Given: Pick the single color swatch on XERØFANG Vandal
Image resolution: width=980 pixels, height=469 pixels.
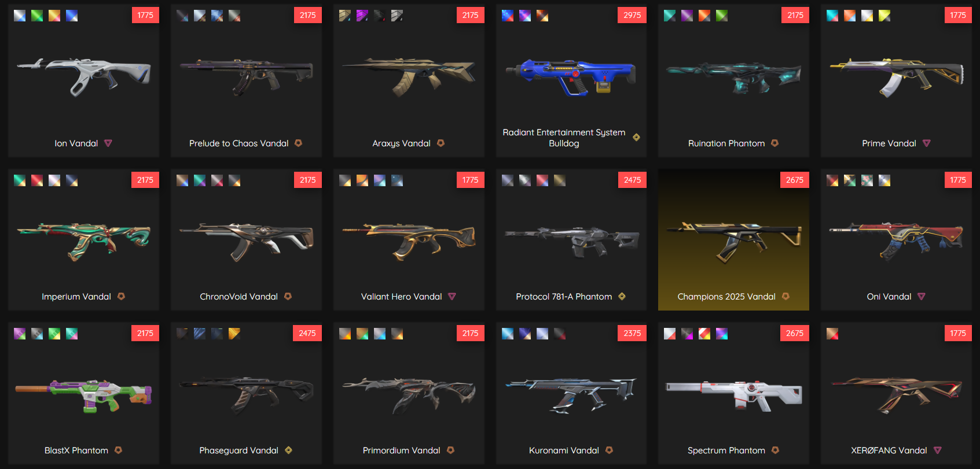Looking at the screenshot, I should (832, 334).
